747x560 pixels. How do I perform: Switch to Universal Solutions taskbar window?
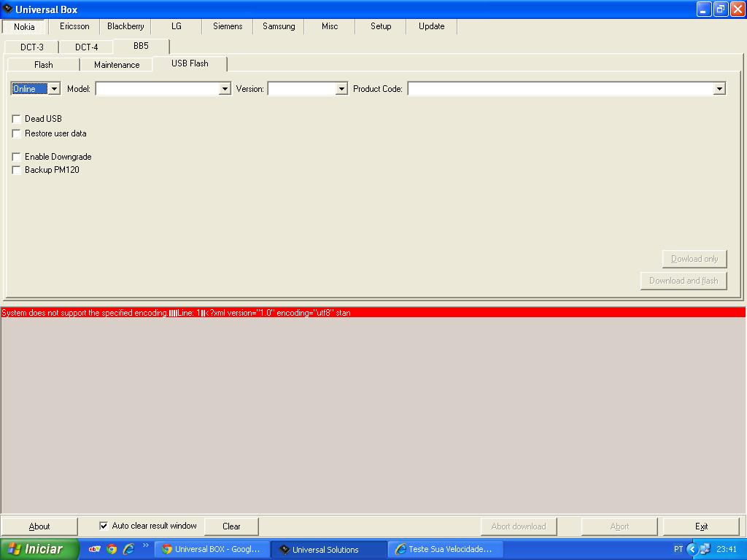pos(329,549)
